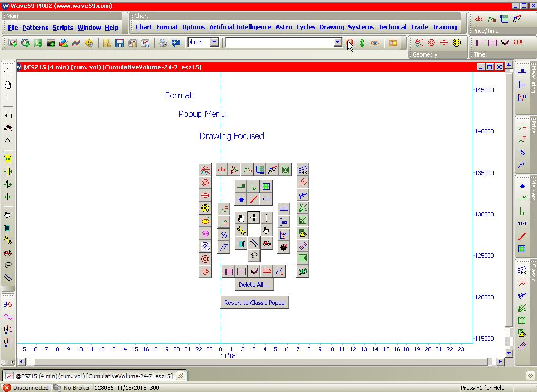The width and height of the screenshot is (537, 392).
Task: Pick the red circle-in-square geometry tool
Action: pyautogui.click(x=205, y=259)
